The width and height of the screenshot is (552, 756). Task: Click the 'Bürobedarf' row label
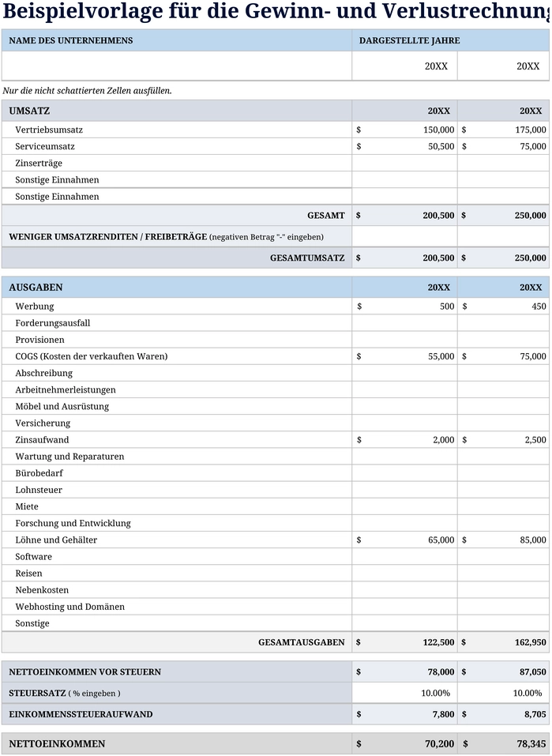pyautogui.click(x=39, y=473)
